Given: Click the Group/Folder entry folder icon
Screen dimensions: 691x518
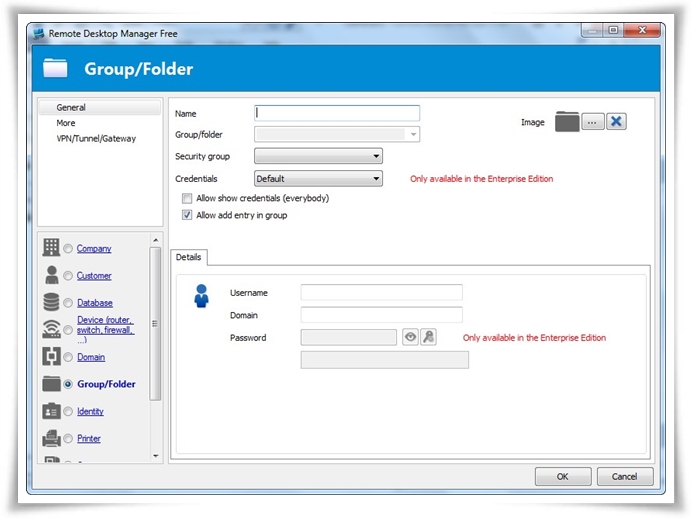Looking at the screenshot, I should click(x=51, y=384).
